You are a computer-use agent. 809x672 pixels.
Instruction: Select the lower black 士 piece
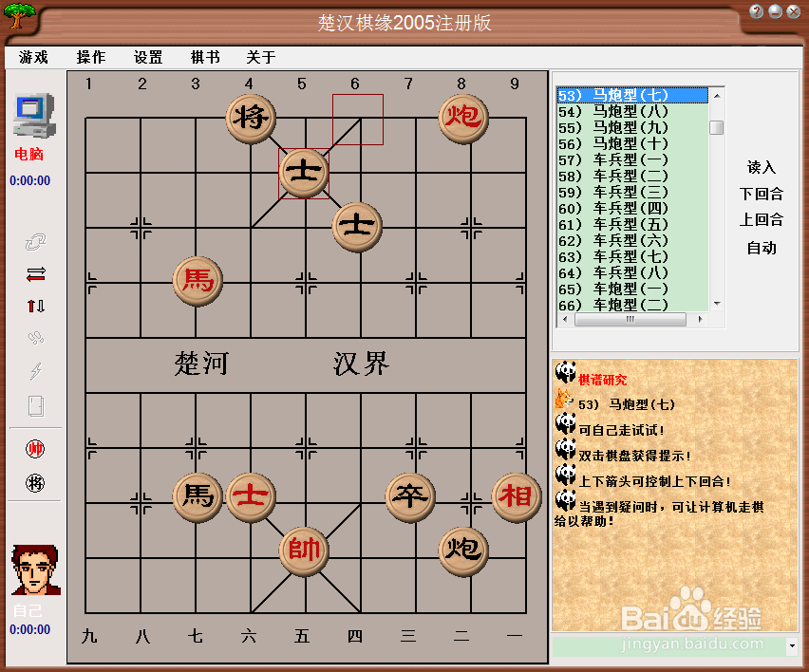357,227
